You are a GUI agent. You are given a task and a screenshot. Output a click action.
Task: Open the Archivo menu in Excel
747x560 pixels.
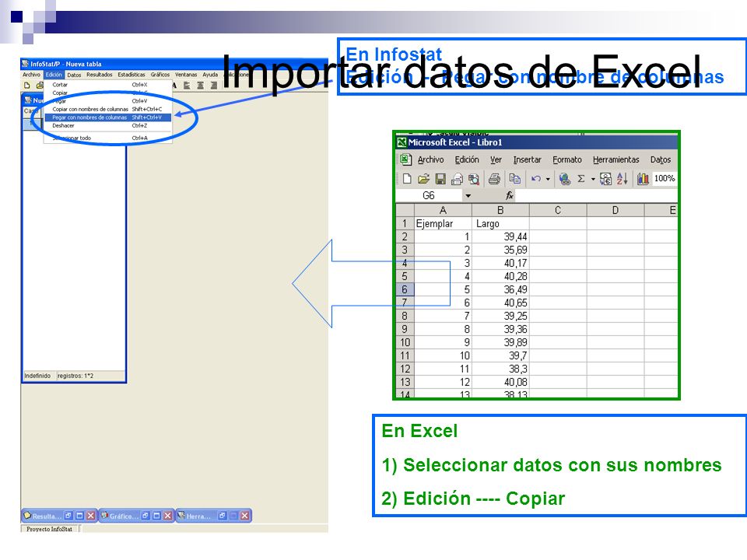point(430,160)
